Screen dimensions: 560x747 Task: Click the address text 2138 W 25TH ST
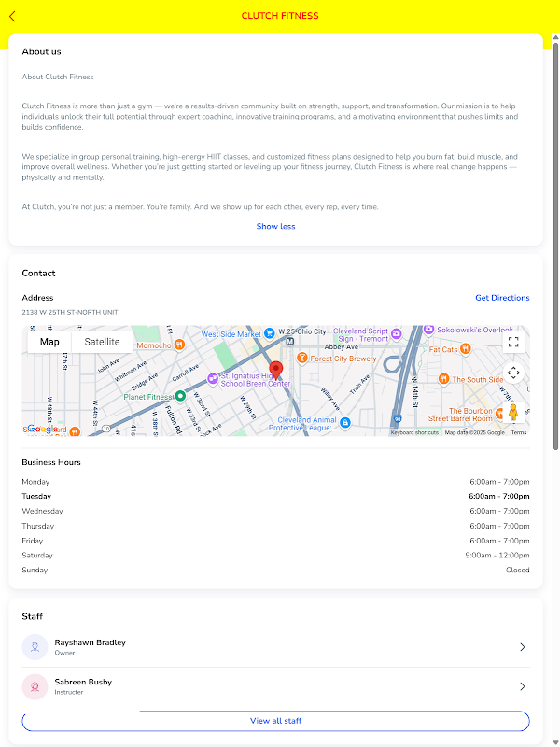point(70,313)
